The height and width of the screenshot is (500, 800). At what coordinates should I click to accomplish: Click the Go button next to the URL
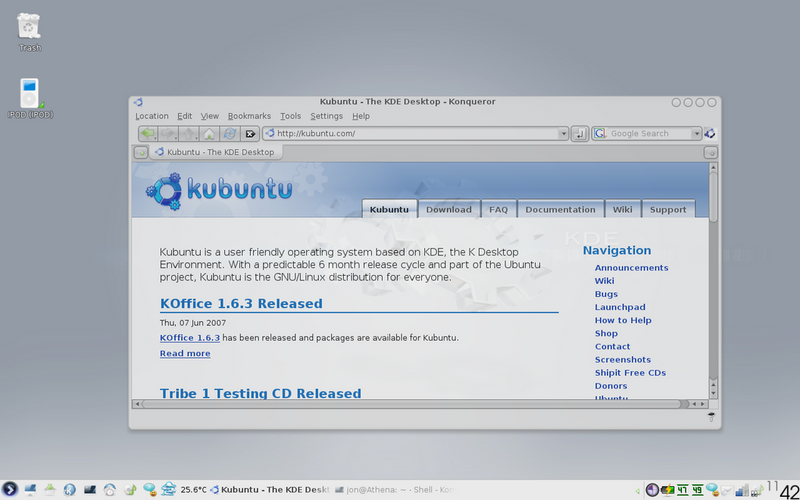coord(580,134)
